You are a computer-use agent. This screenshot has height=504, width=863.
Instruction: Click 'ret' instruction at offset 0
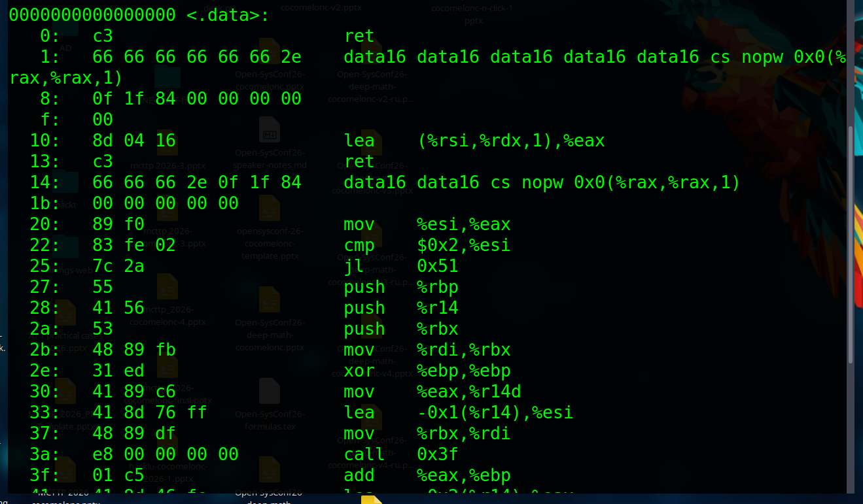coord(359,36)
